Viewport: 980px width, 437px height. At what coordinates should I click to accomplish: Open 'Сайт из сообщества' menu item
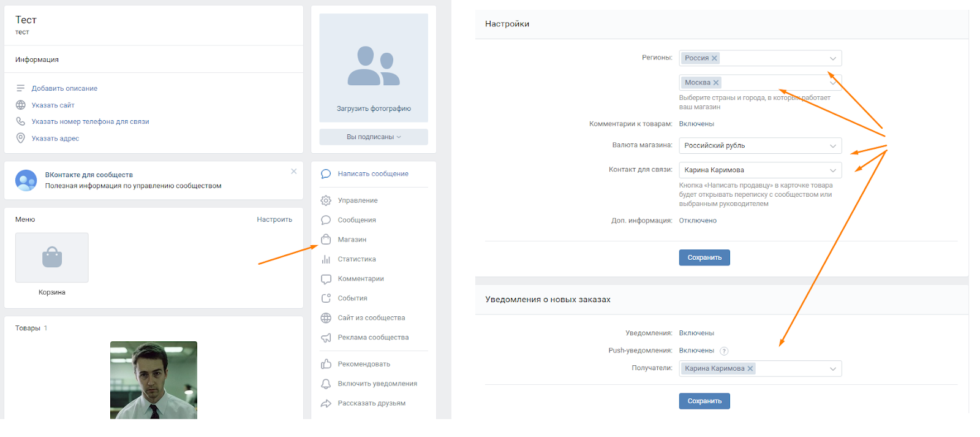pos(372,318)
